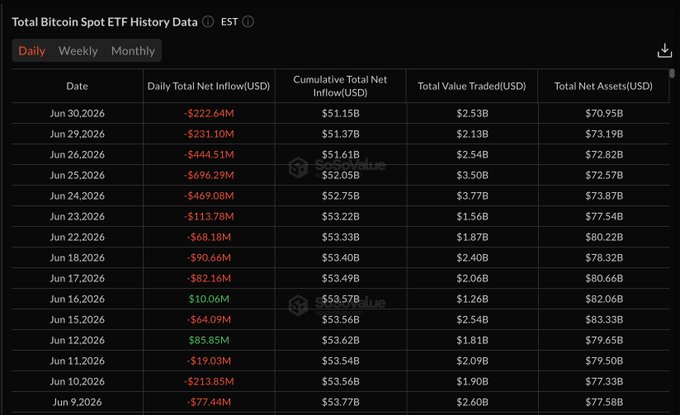Click the $82.06B net assets cell
The height and width of the screenshot is (415, 680).
tap(604, 299)
